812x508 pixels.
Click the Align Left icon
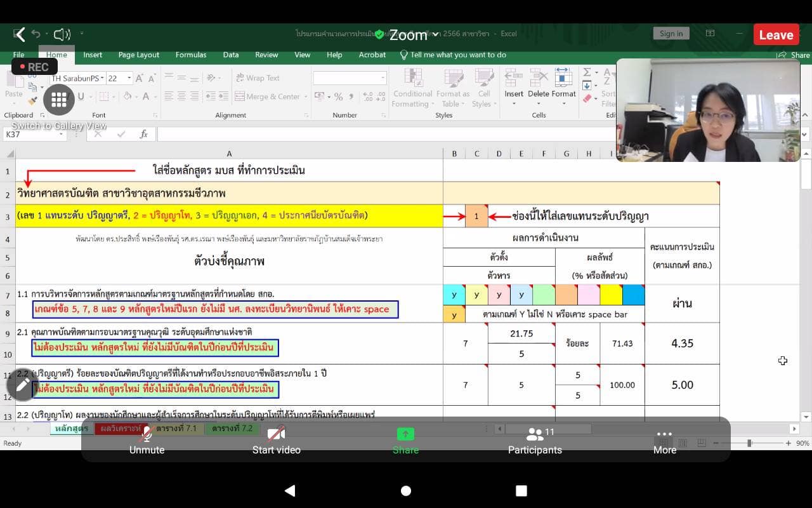point(168,97)
